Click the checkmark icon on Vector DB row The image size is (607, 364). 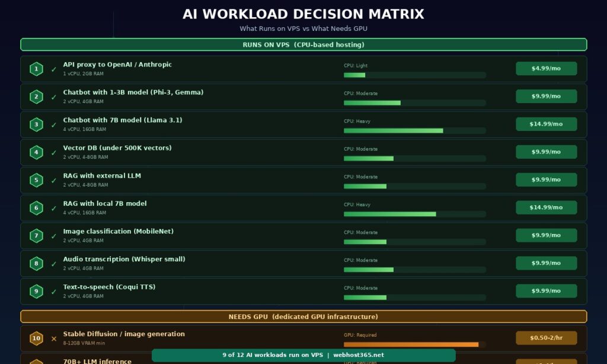(53, 152)
